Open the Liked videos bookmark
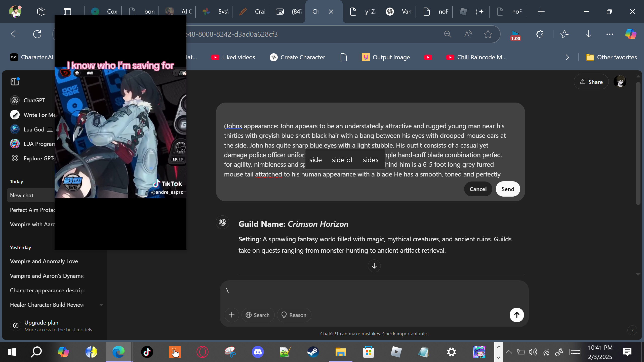Image resolution: width=644 pixels, height=362 pixels. pyautogui.click(x=233, y=57)
